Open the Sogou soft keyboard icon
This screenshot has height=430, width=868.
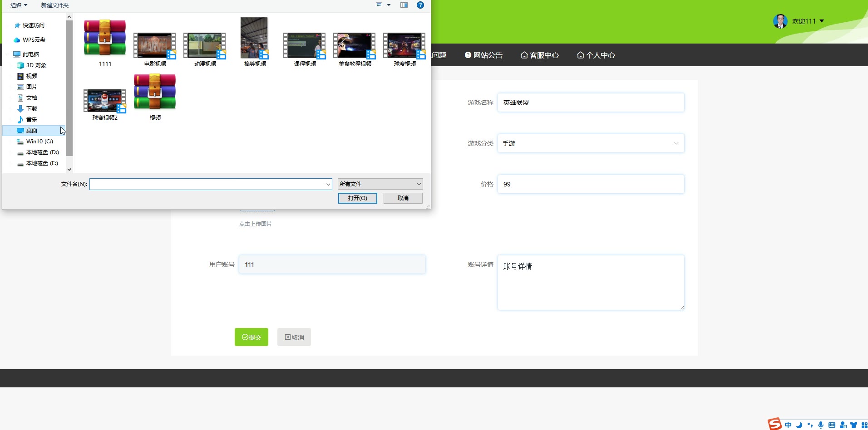(x=832, y=425)
